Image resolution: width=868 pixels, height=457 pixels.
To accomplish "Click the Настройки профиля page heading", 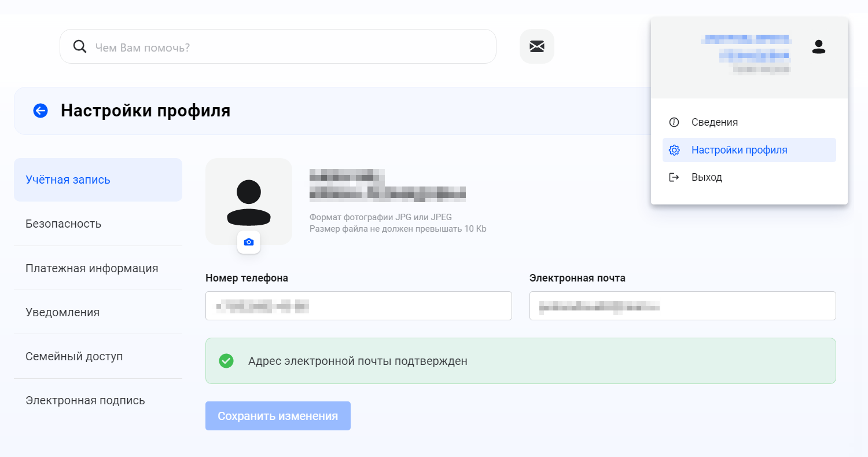I will (146, 111).
